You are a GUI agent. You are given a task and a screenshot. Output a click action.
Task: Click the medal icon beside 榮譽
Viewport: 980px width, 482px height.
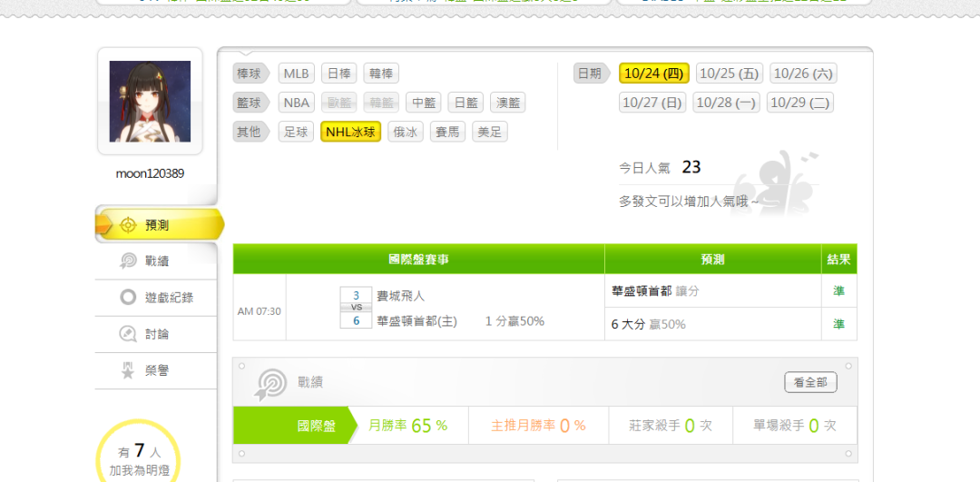(x=128, y=370)
